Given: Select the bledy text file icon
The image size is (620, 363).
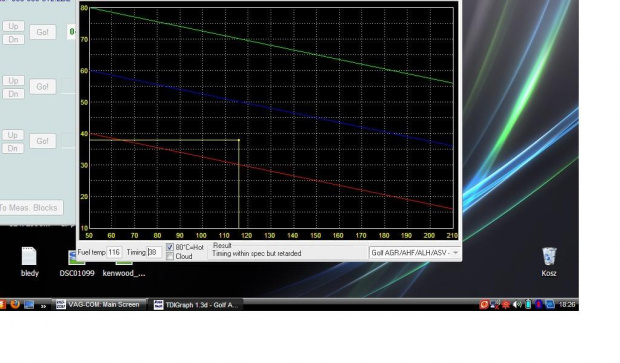Looking at the screenshot, I should coord(30,262).
